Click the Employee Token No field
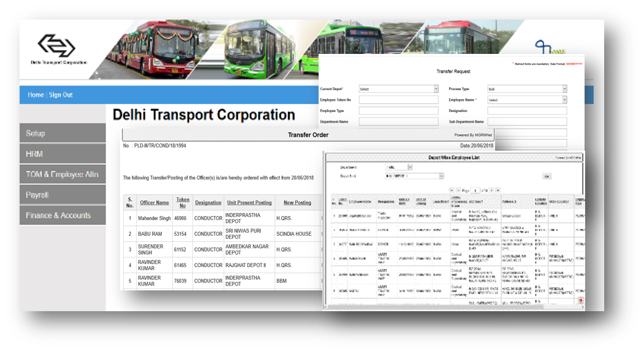Viewport: 644px width, 351px height. click(x=398, y=100)
